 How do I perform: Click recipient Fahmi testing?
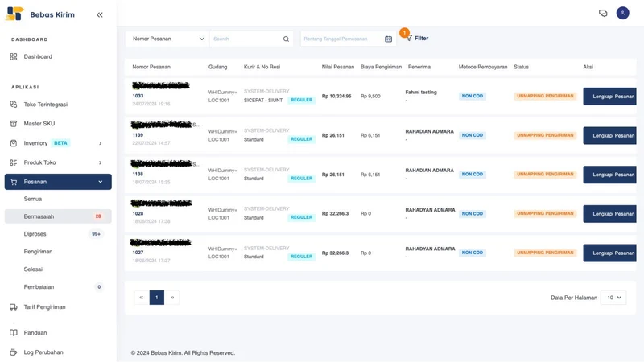421,93
